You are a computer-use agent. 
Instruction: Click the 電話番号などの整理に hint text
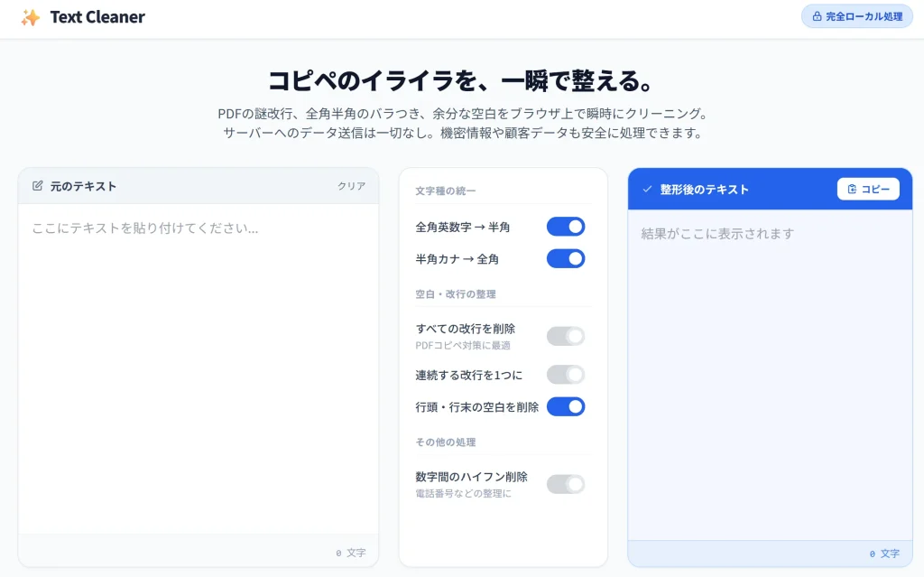(x=463, y=494)
